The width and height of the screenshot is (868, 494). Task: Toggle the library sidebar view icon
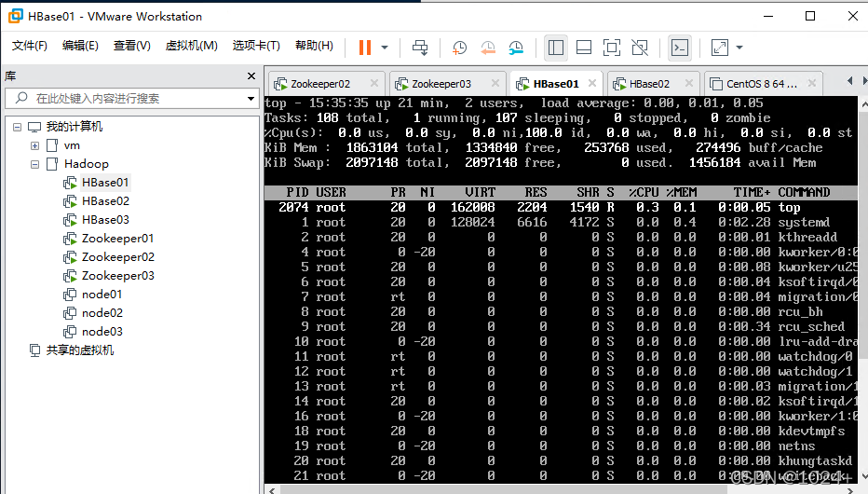tap(556, 48)
